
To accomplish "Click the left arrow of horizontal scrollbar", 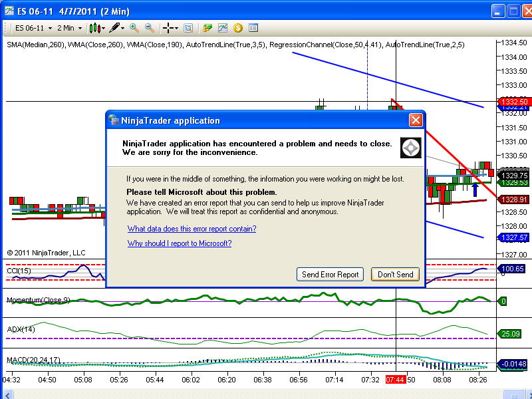I will [x=7, y=394].
